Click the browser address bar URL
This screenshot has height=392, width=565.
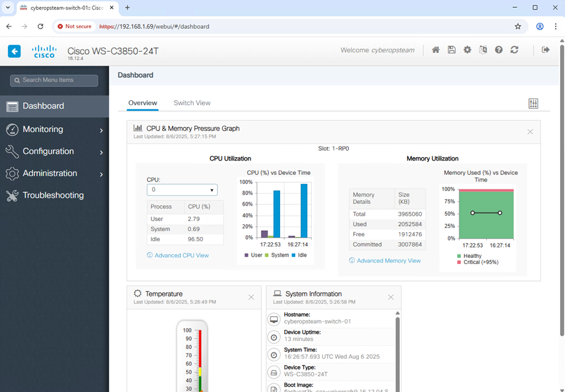pos(154,26)
